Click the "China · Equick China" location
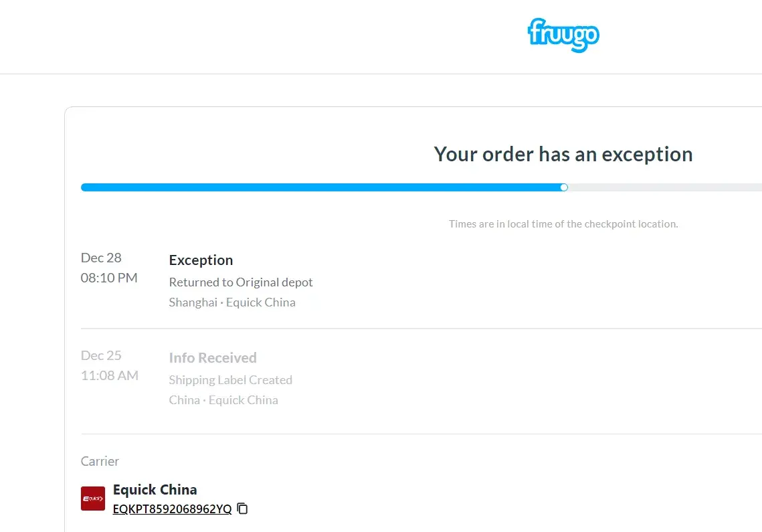Image resolution: width=762 pixels, height=532 pixels. click(223, 400)
